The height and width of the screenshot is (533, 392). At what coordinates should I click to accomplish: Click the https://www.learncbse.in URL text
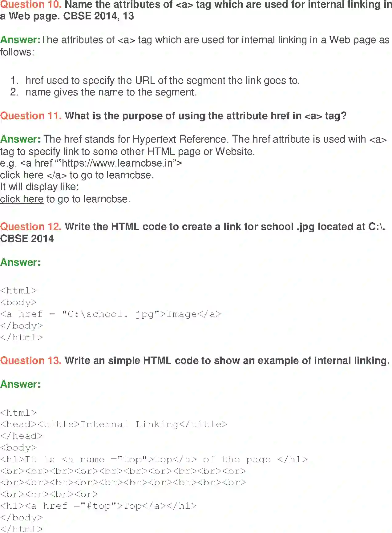(117, 163)
